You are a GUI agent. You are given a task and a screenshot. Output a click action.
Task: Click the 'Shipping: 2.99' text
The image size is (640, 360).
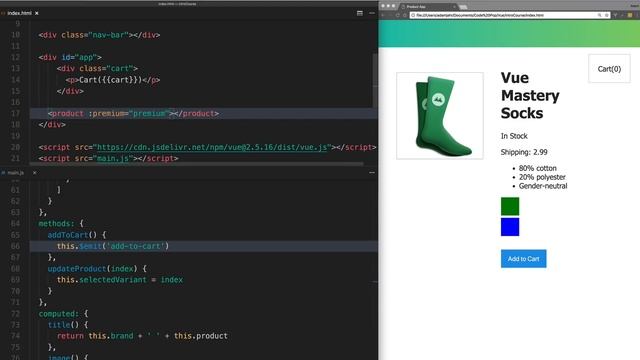coord(524,152)
